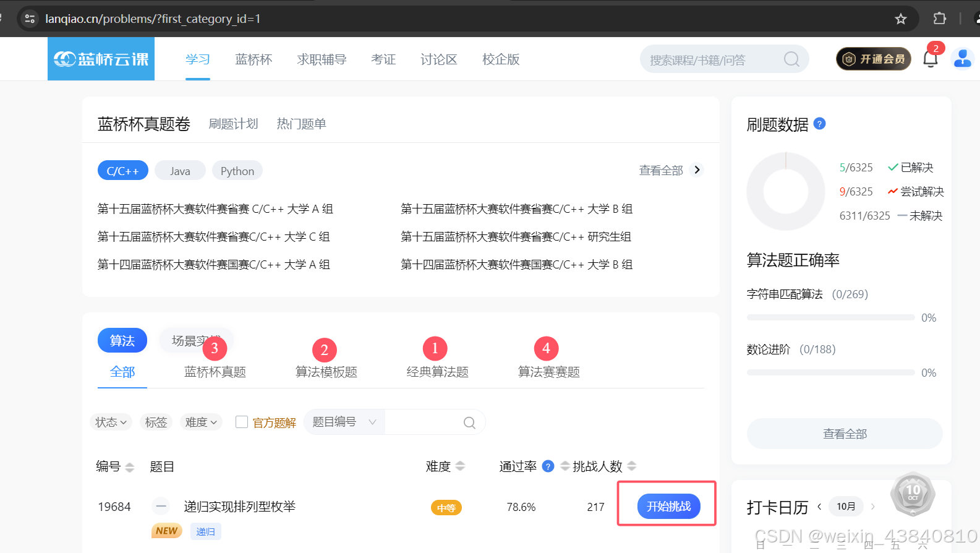Viewport: 980px width, 553px height.
Task: Click the 字符串匹配算法 progress bar
Action: (x=830, y=317)
